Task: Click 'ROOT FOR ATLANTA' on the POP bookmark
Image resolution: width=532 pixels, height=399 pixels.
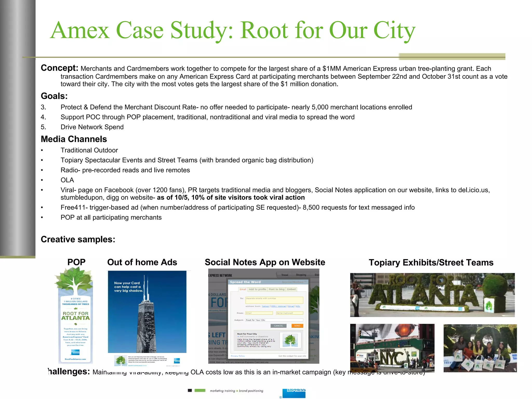Action: 76,316
